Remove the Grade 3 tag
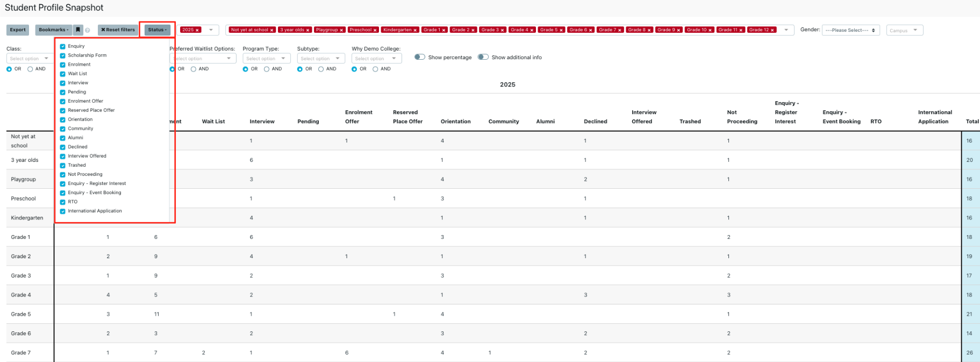980x362 pixels. [x=503, y=30]
